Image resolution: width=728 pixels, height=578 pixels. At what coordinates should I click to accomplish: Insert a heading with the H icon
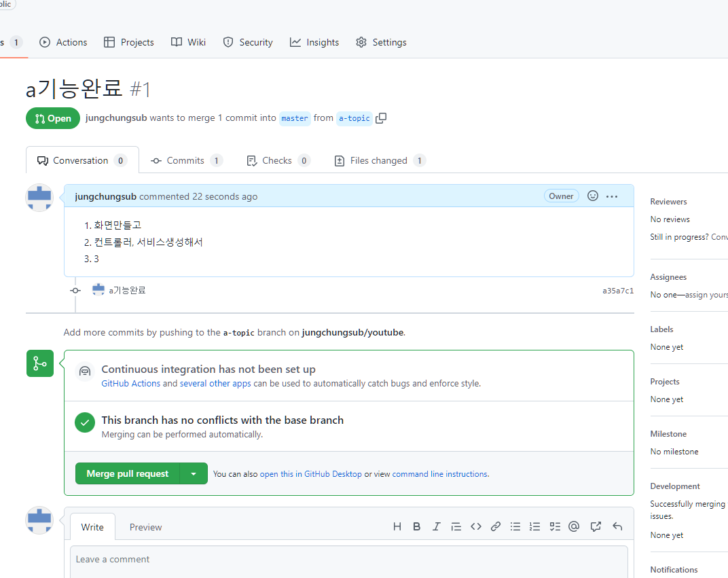click(x=397, y=526)
